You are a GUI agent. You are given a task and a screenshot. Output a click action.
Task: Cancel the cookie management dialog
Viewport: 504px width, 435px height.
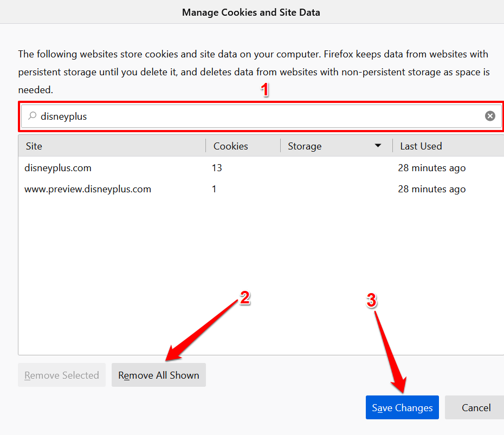(x=476, y=407)
